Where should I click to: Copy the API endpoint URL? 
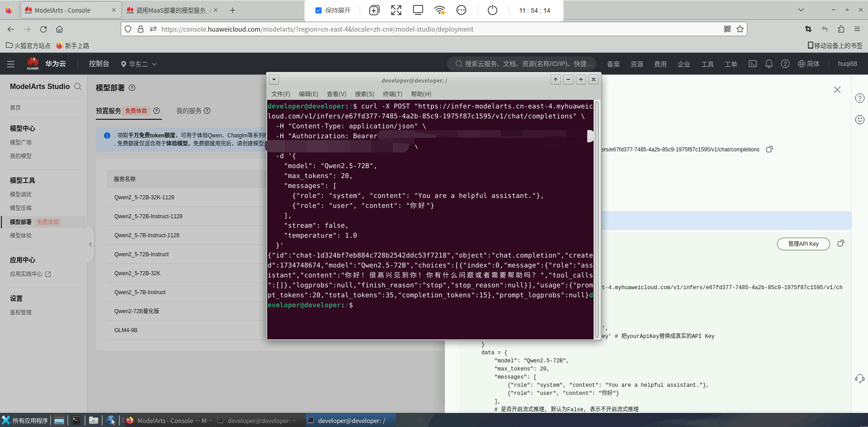click(769, 149)
